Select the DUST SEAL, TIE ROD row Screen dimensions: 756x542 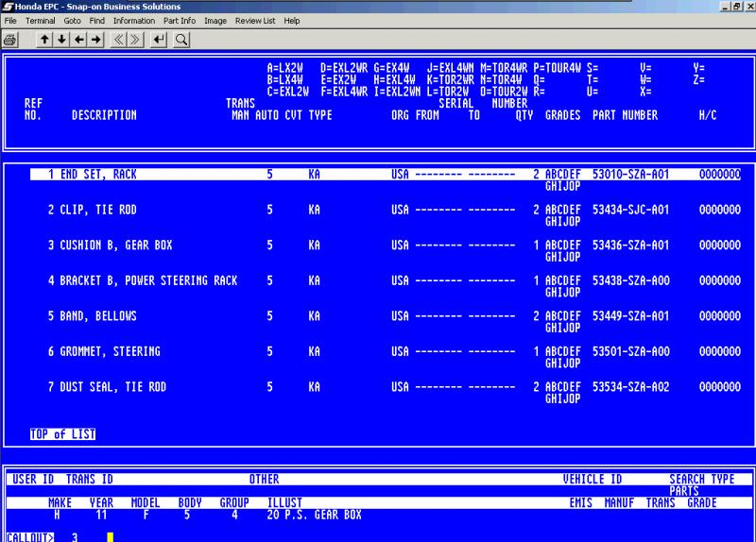click(x=386, y=387)
